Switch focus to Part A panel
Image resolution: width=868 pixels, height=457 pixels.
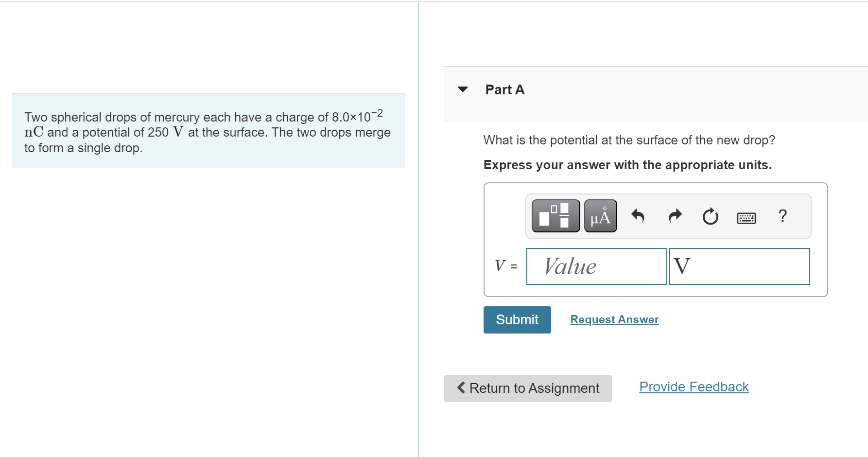coord(504,89)
